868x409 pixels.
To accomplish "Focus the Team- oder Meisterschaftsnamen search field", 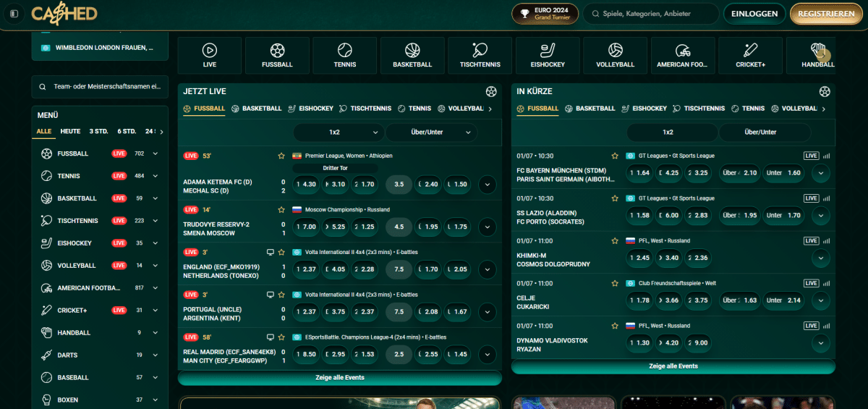I will pyautogui.click(x=100, y=87).
